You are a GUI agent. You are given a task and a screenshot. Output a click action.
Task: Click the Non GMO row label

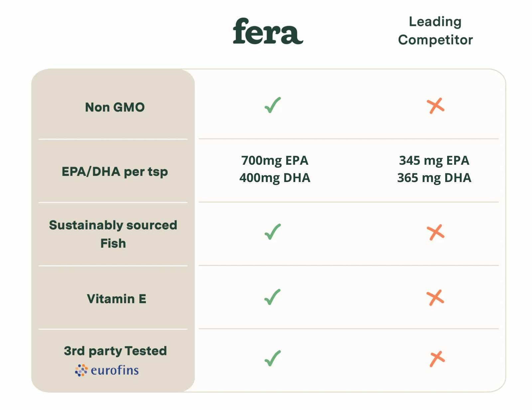(115, 107)
